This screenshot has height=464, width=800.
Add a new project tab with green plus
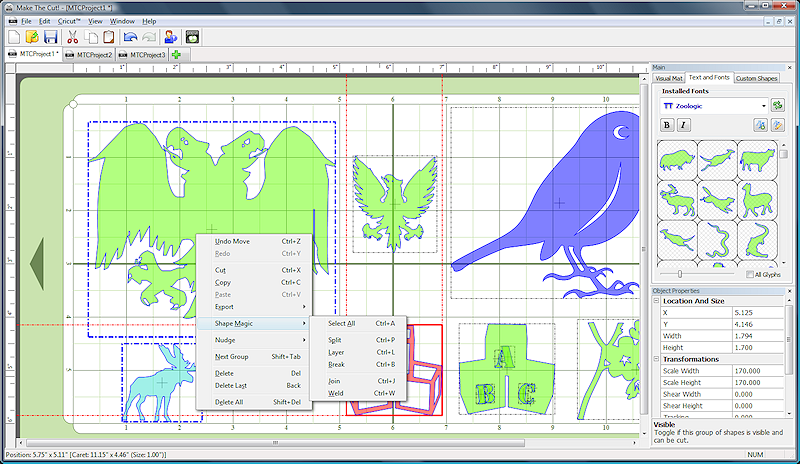click(x=176, y=54)
